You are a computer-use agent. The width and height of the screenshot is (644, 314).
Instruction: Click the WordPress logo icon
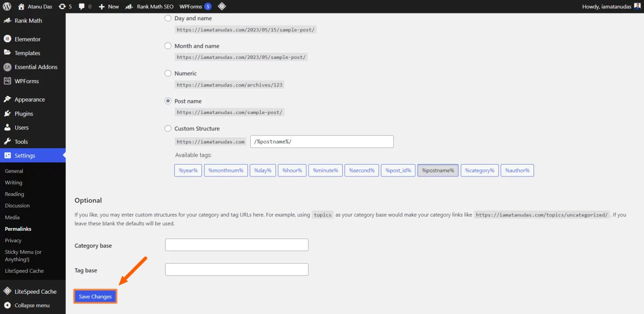point(7,6)
